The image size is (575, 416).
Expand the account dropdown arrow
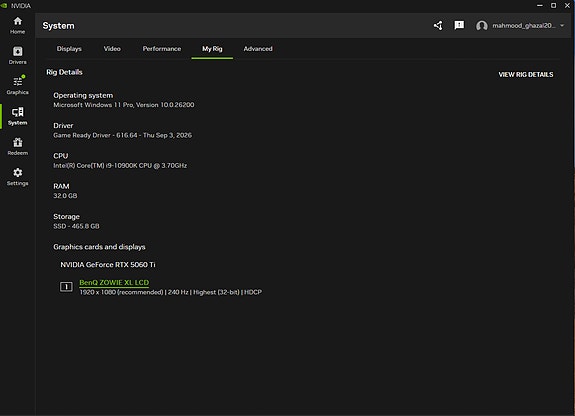point(562,25)
